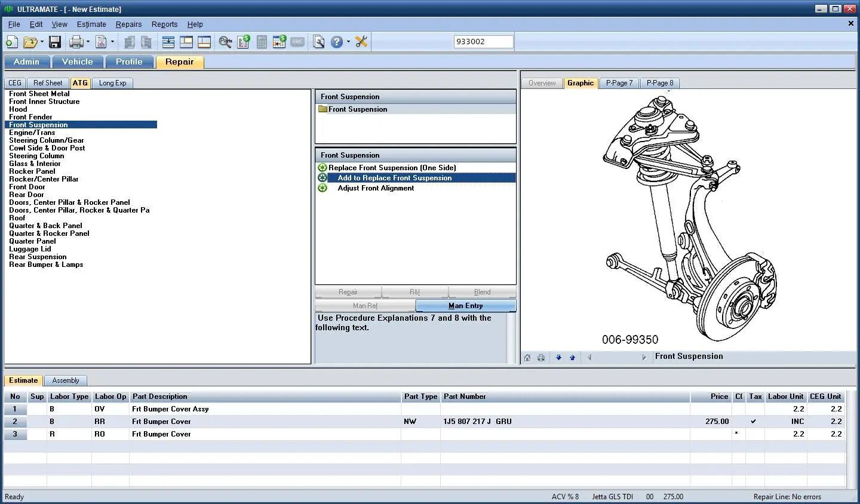Click the printer icon below the graphic

[x=541, y=358]
